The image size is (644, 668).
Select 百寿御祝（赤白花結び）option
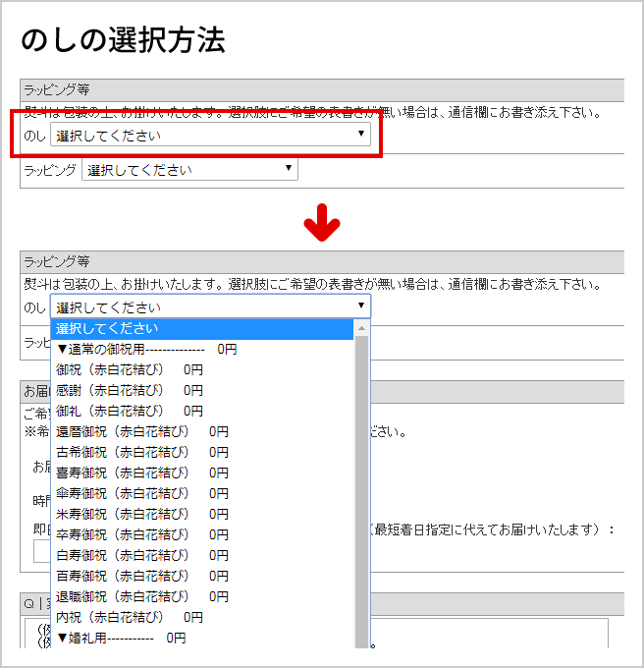click(202, 576)
